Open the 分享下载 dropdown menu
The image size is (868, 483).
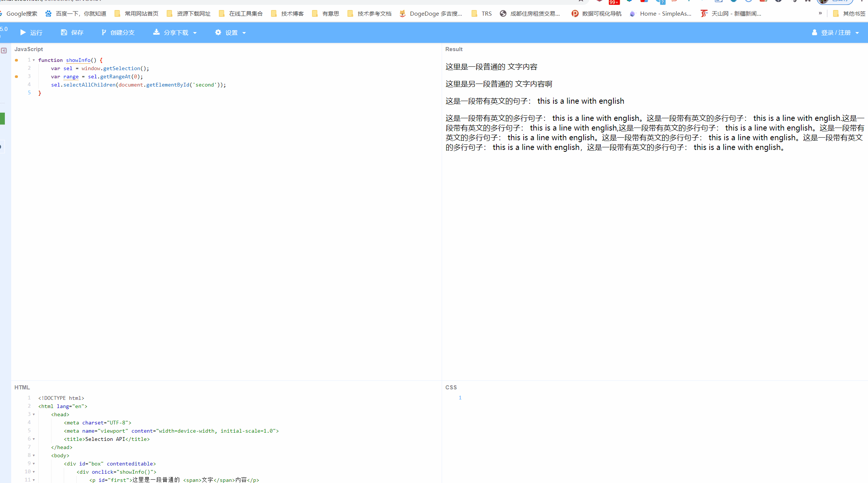click(175, 33)
